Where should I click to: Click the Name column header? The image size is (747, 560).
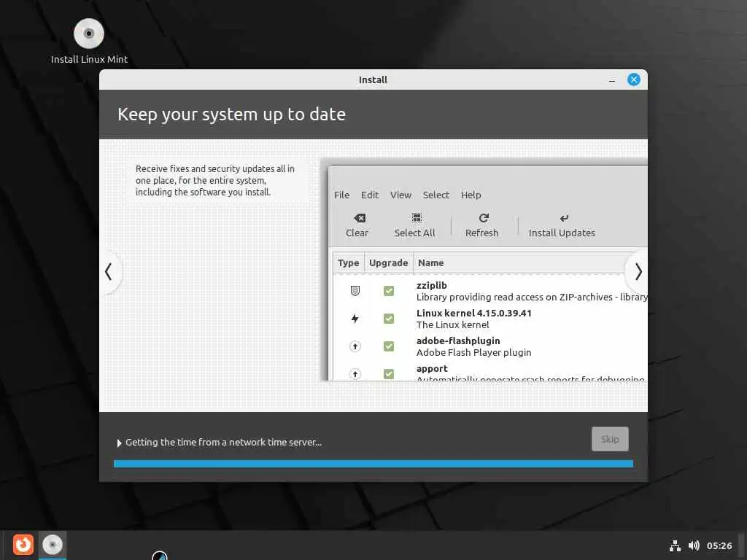[x=430, y=262]
